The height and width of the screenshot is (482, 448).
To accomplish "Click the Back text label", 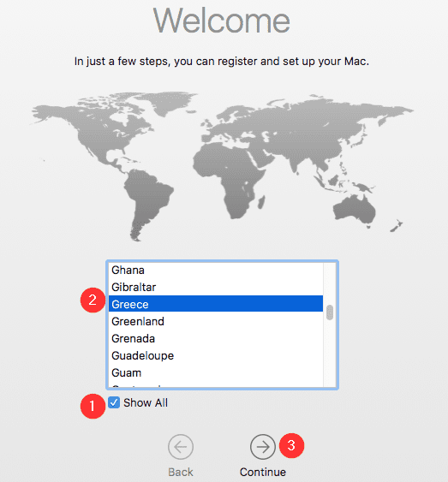I will [181, 472].
